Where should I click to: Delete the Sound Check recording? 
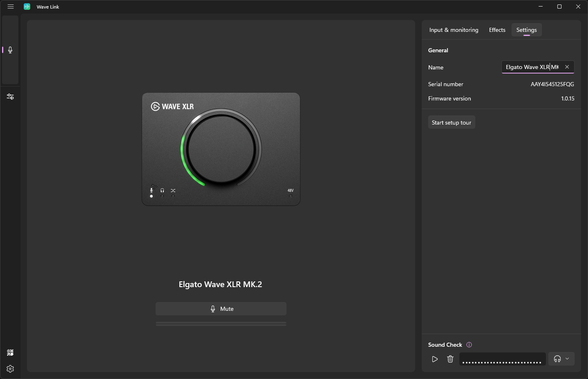coord(450,359)
